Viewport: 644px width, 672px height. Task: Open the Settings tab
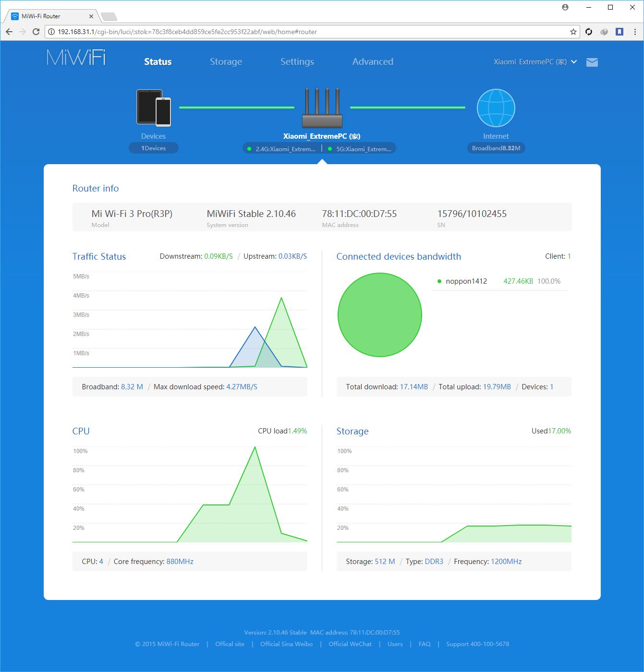tap(297, 61)
